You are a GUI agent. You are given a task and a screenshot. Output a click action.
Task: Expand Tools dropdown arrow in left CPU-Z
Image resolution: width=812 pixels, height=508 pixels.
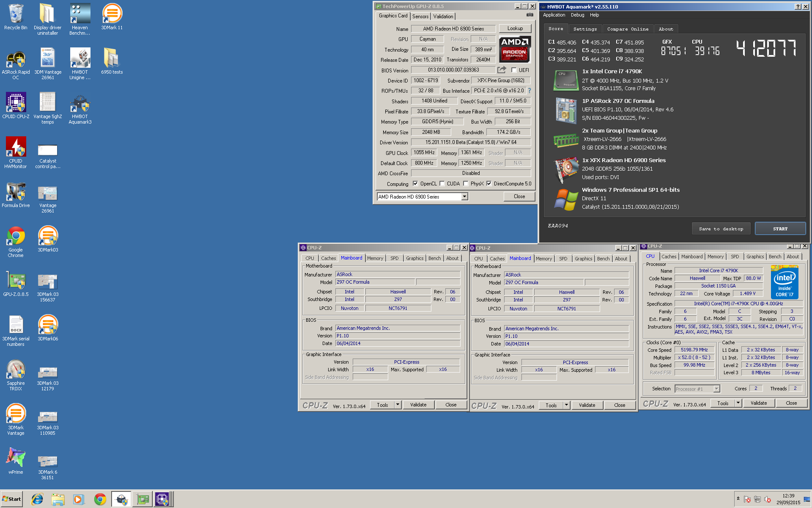coord(398,405)
